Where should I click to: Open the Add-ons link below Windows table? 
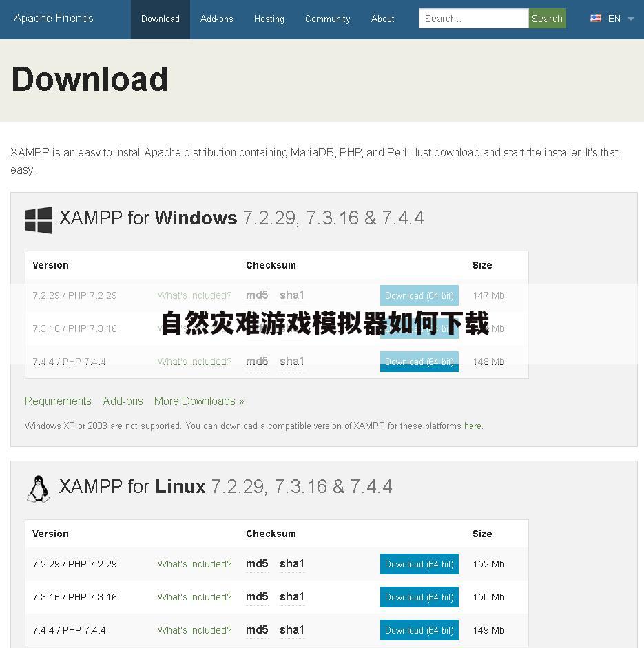pyautogui.click(x=123, y=401)
